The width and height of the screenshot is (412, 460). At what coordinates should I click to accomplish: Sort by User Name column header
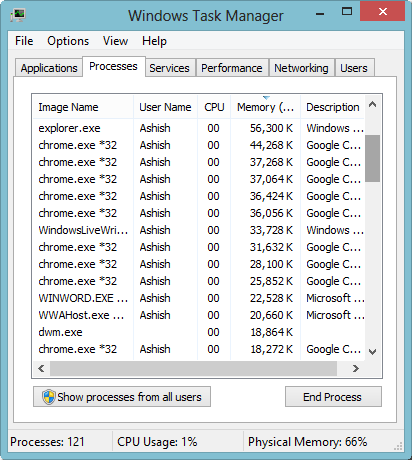[x=165, y=107]
